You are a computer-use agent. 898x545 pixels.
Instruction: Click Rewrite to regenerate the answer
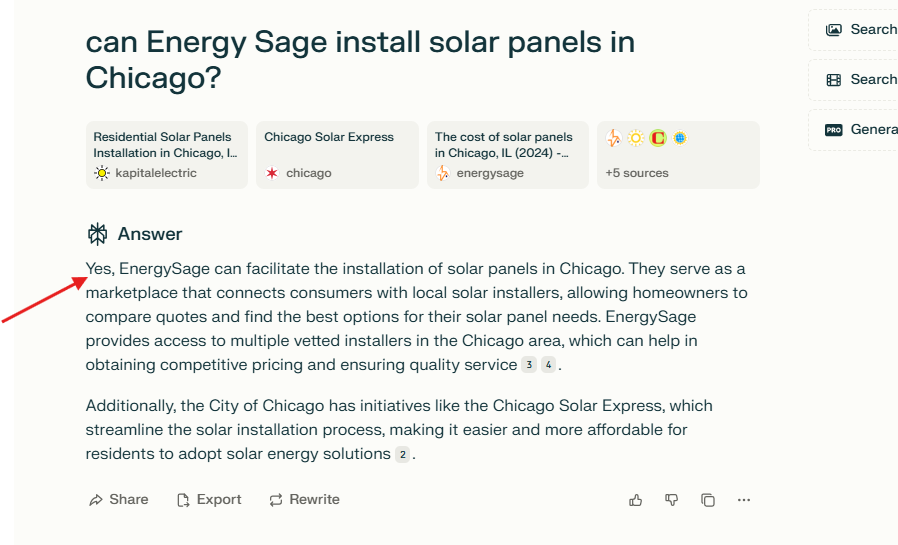[304, 500]
